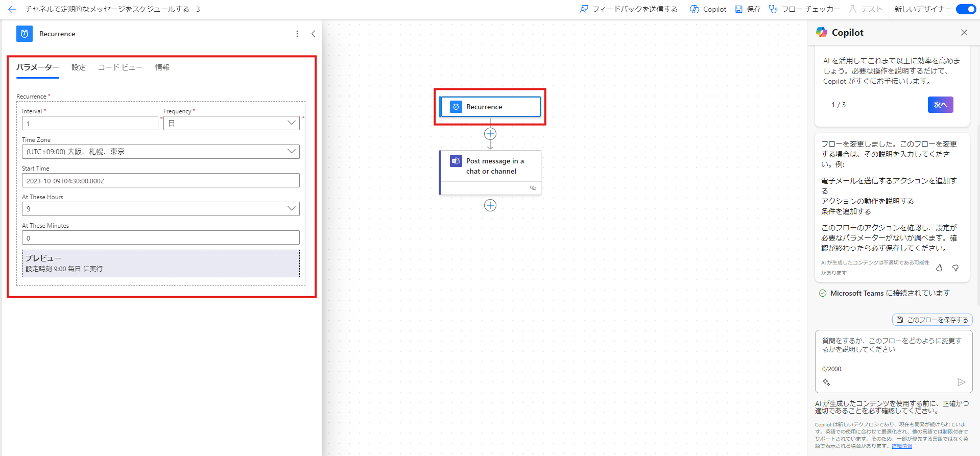Open Copilot from the top toolbar
Viewport: 980px width, 456px height.
pos(708,9)
